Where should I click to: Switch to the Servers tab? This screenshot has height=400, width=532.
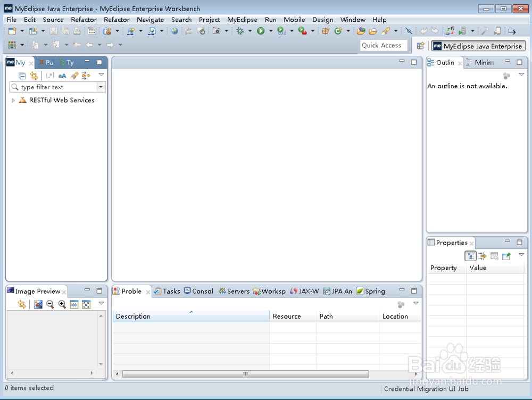(x=234, y=291)
